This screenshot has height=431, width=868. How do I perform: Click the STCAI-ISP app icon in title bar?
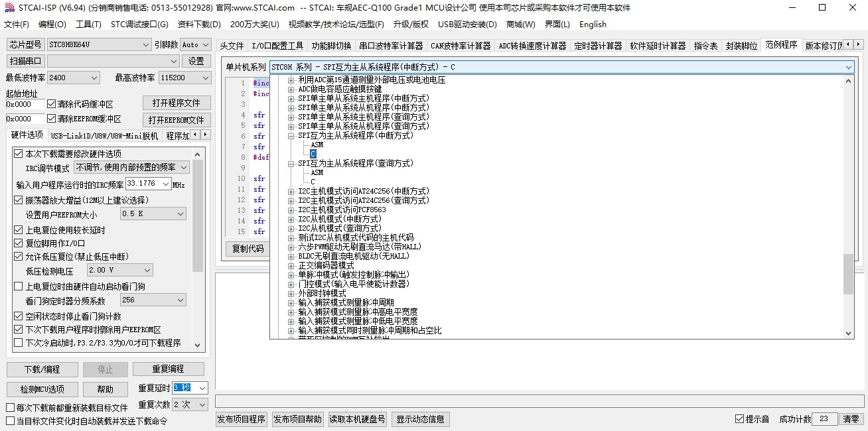[x=9, y=8]
